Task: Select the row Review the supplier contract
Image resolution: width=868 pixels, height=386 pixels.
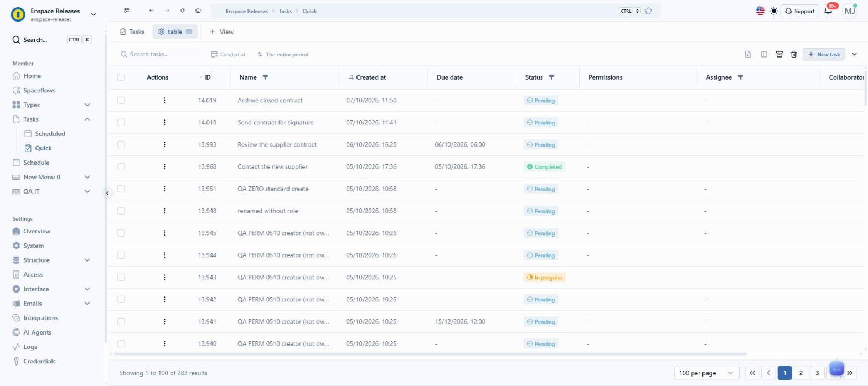Action: tap(121, 144)
